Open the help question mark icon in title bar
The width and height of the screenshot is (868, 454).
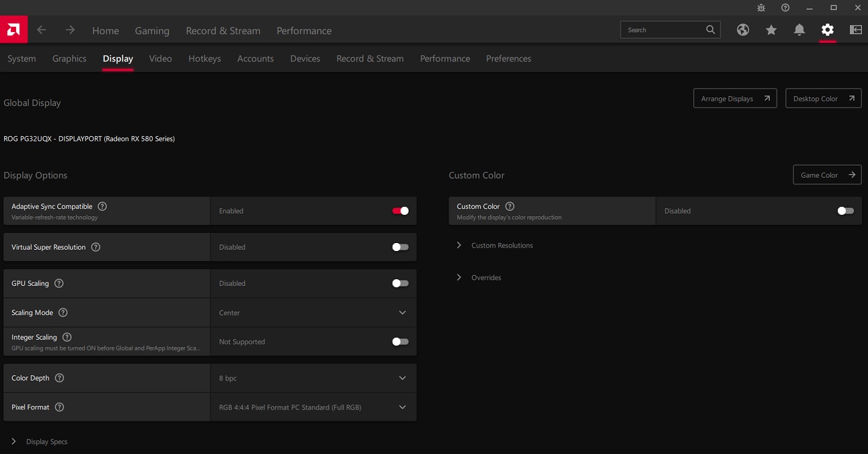[785, 8]
